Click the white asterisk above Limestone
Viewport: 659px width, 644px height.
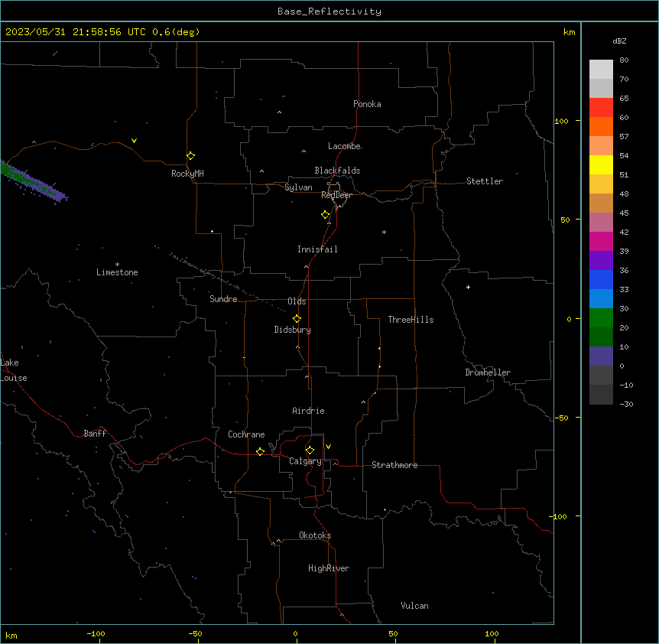pyautogui.click(x=117, y=264)
